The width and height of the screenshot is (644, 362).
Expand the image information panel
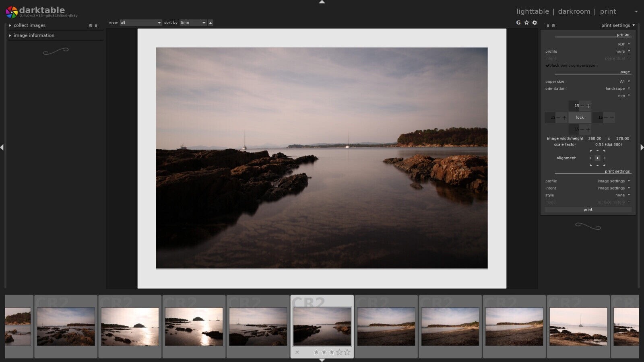[34, 35]
